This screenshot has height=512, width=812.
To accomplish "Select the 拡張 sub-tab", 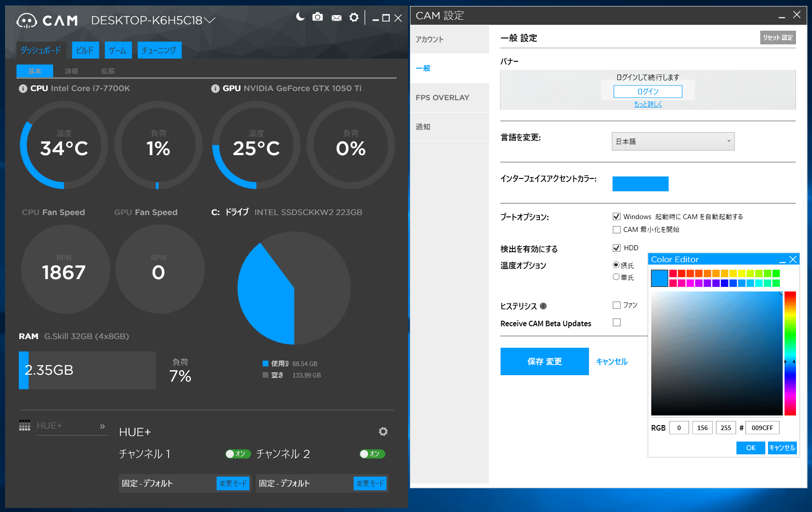I will point(108,71).
